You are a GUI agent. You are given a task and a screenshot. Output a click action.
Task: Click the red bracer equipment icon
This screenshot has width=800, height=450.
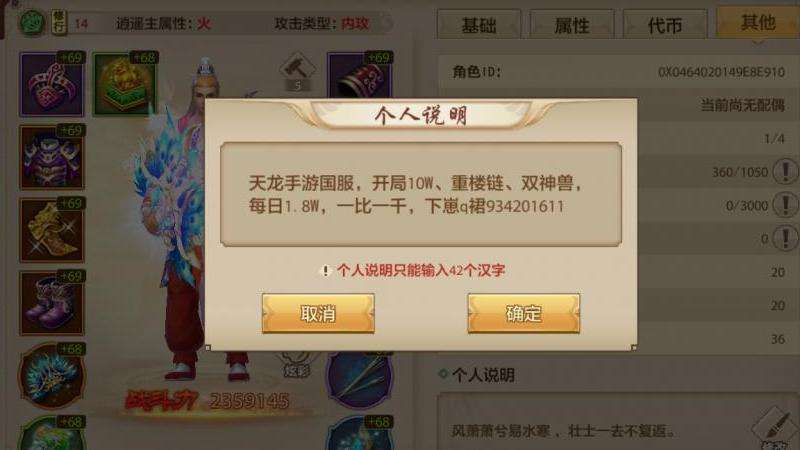coord(360,77)
